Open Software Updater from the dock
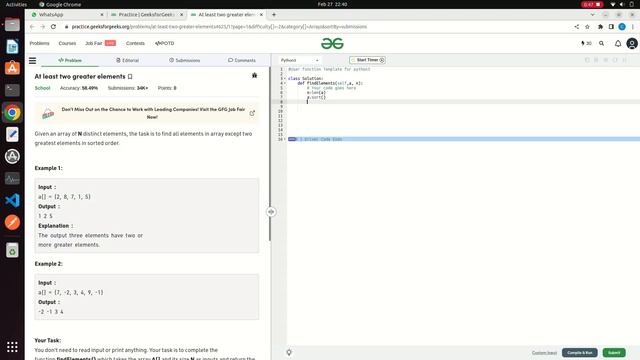Image resolution: width=640 pixels, height=360 pixels. pos(12,156)
